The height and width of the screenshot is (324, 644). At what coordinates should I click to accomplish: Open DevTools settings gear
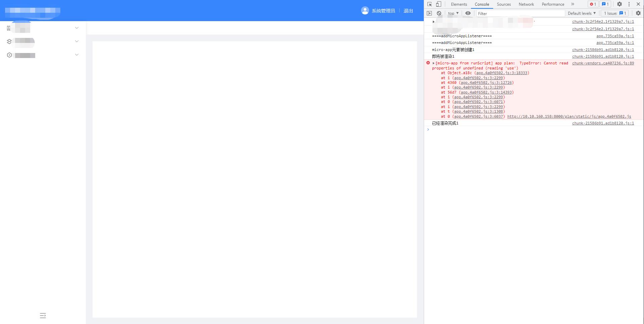(x=619, y=4)
